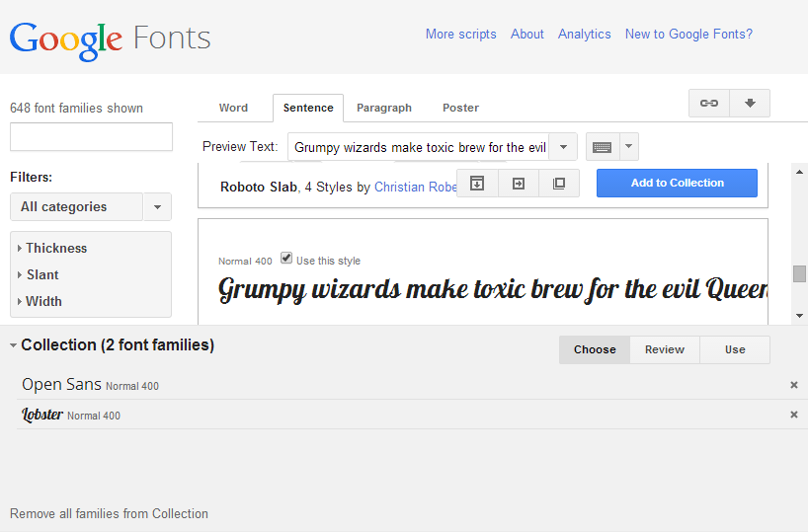Click the font list scrollbar thumb
Image resolution: width=808 pixels, height=532 pixels.
pyautogui.click(x=799, y=273)
